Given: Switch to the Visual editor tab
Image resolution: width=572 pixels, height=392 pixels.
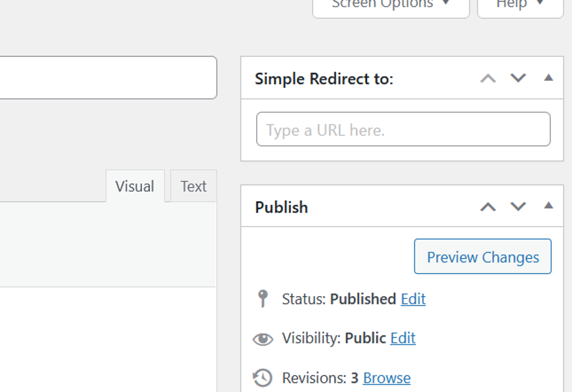Looking at the screenshot, I should [135, 186].
